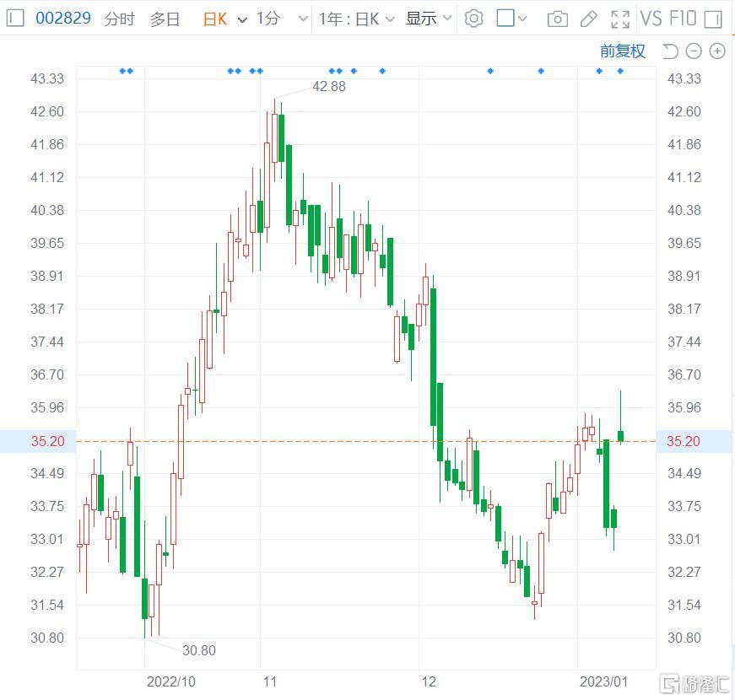Click the stock code 002829
Image resolution: width=735 pixels, height=700 pixels.
(x=63, y=19)
